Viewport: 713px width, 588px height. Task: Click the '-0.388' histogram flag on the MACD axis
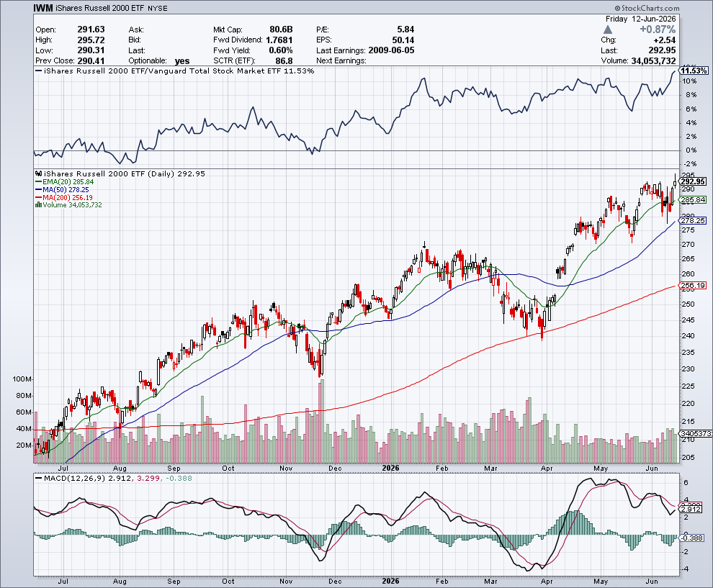pos(693,538)
